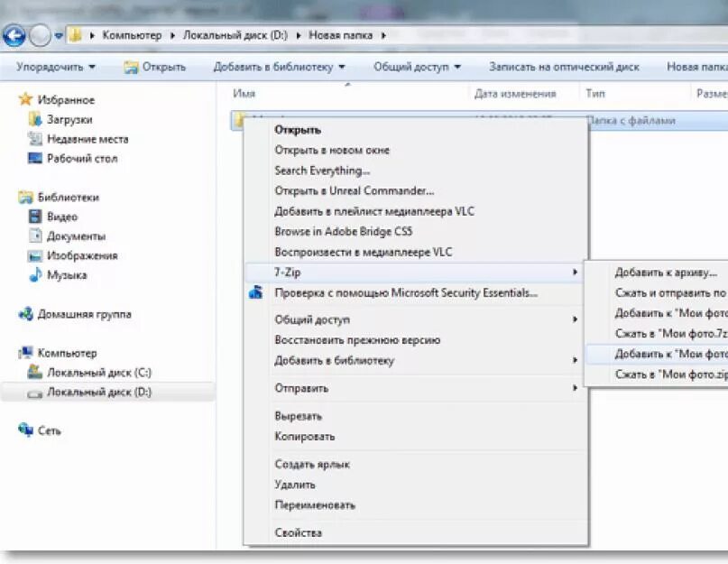The height and width of the screenshot is (564, 728).
Task: Click the Локальный диск (C:) drive icon
Action: [35, 372]
